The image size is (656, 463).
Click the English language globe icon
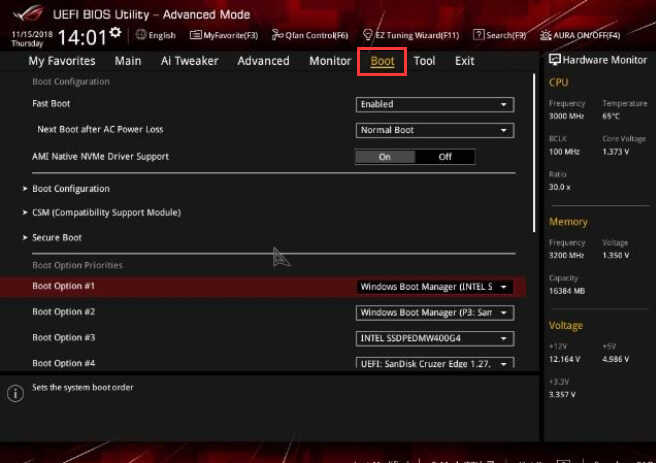[141, 35]
